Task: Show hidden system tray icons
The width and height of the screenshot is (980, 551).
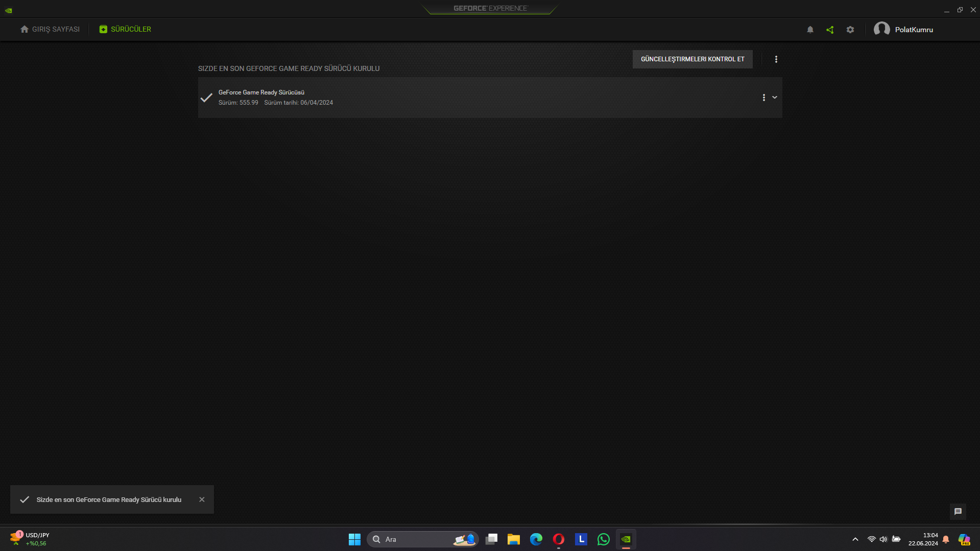Action: 855,539
